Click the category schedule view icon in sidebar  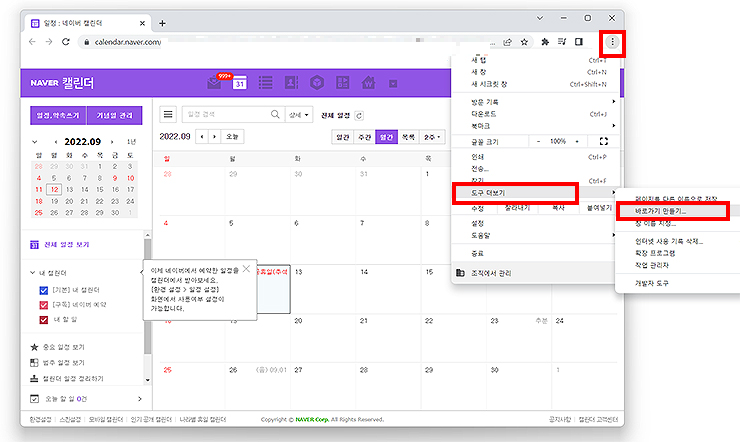(34, 363)
